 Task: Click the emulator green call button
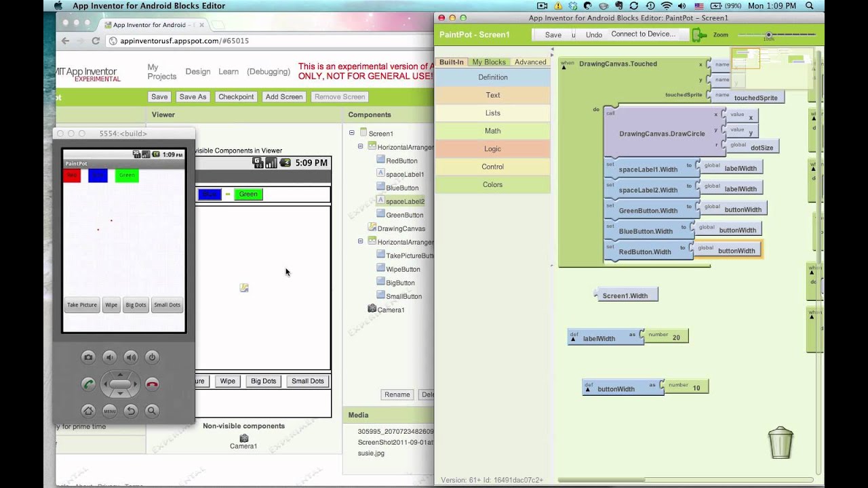pos(88,384)
